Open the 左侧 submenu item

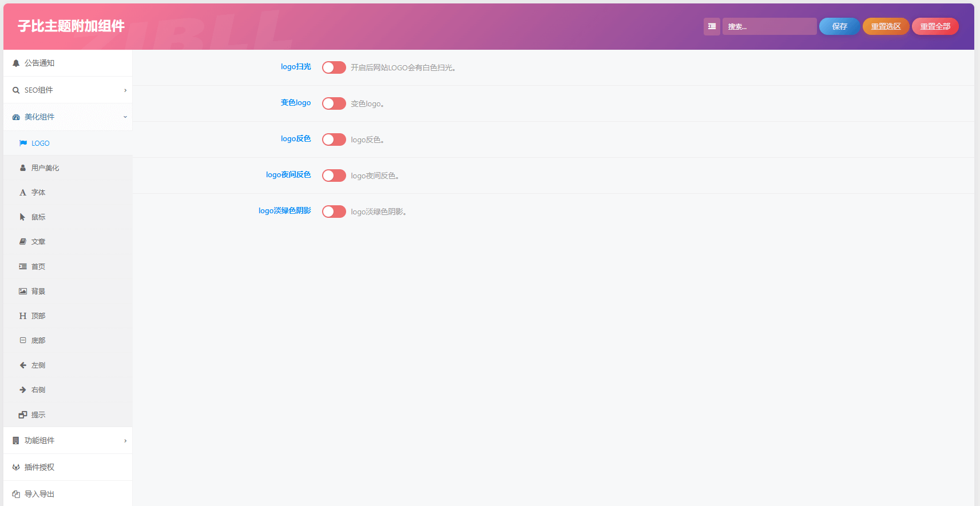pyautogui.click(x=68, y=365)
